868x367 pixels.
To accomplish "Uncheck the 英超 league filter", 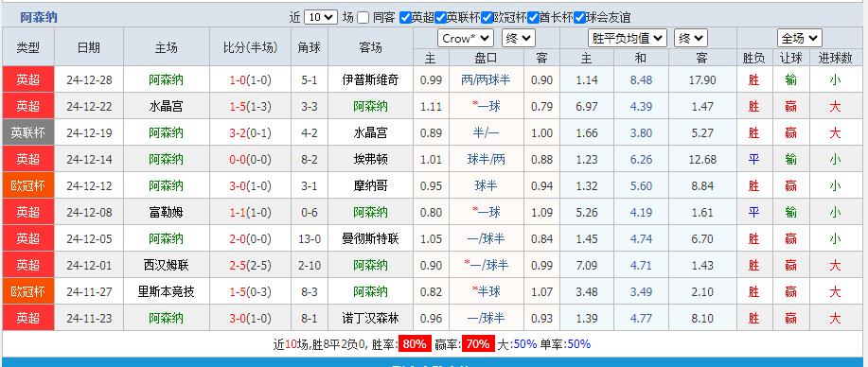I will [x=405, y=18].
